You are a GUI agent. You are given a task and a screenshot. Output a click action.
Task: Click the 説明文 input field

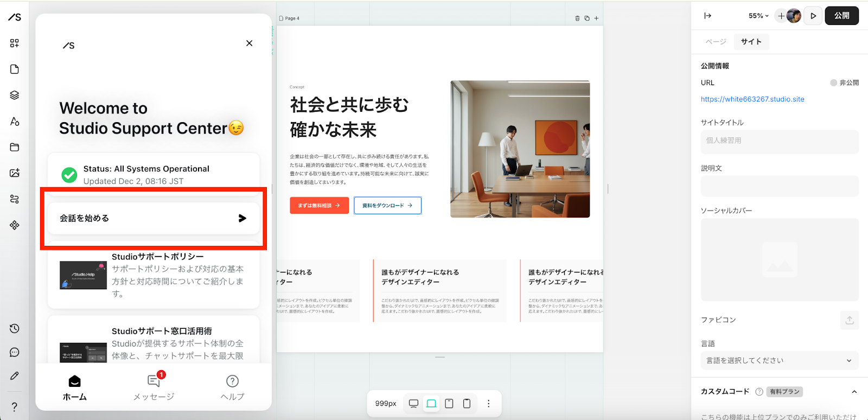(x=780, y=186)
